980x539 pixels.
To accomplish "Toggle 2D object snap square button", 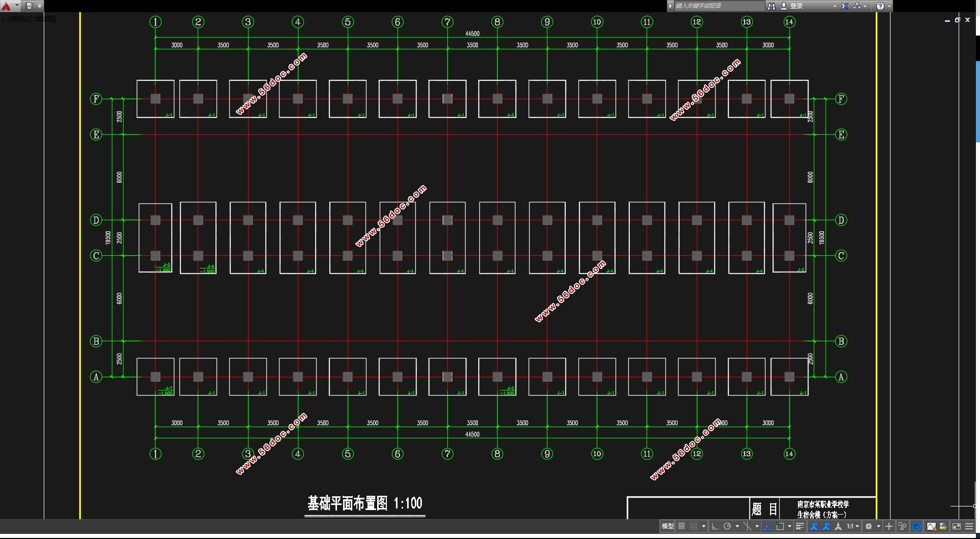I will [x=780, y=526].
